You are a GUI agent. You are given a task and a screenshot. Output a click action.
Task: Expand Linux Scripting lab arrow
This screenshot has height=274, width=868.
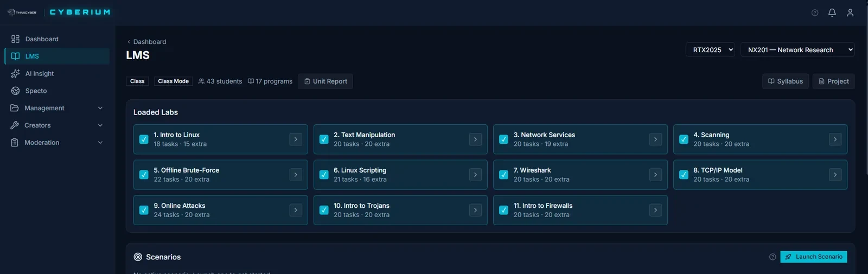click(475, 175)
